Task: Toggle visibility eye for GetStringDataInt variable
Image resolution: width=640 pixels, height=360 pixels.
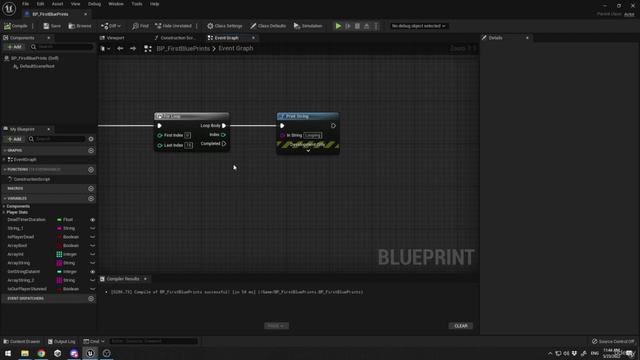Action: pyautogui.click(x=92, y=271)
